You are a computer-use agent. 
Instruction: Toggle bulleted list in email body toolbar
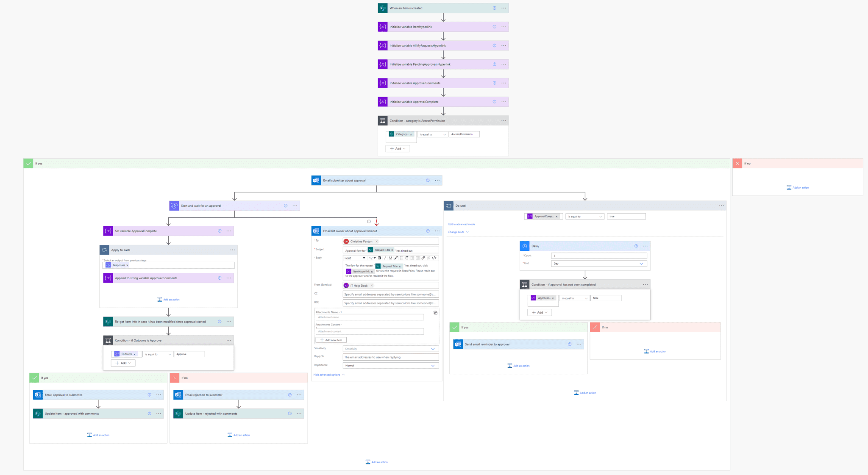tap(401, 258)
